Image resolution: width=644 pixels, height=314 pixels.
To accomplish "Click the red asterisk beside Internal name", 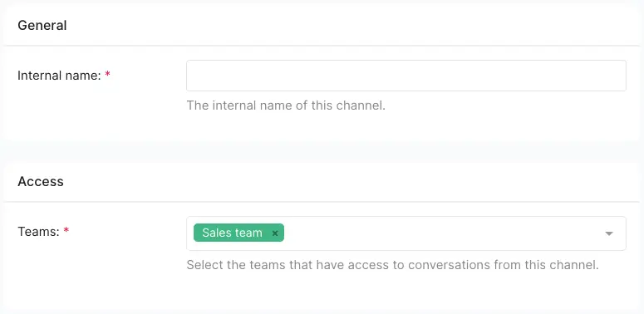I will tap(107, 74).
